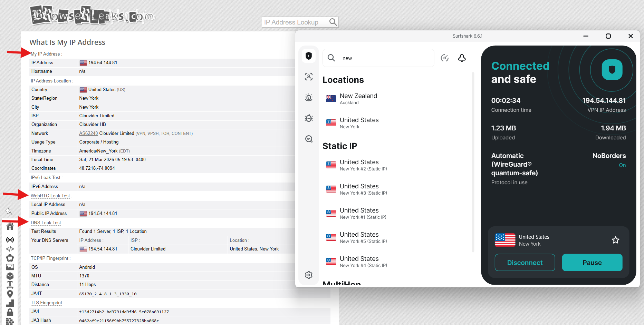Click the protocol in use Automatic WireGuard text

tap(515, 164)
